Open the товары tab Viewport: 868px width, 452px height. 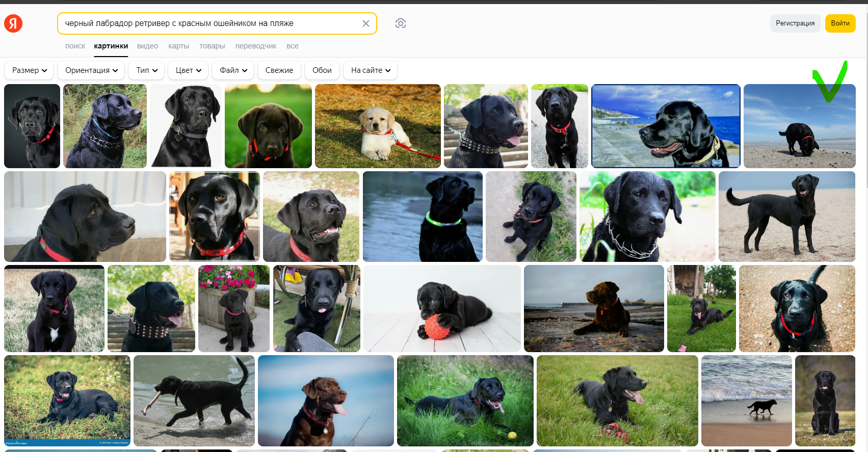[212, 46]
